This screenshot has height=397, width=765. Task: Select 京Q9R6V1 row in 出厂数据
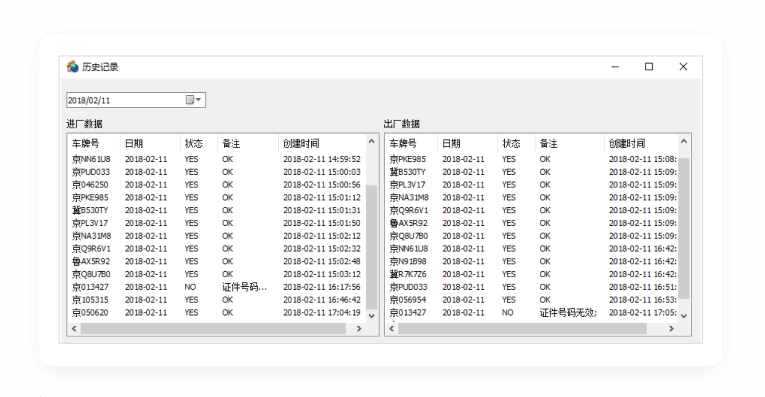coord(532,210)
